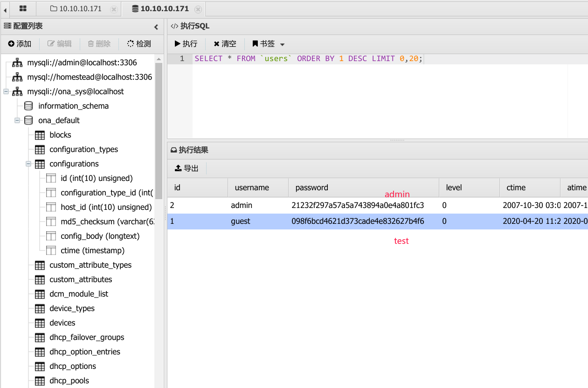Run the query with 执行 button
The width and height of the screenshot is (588, 388).
[186, 44]
